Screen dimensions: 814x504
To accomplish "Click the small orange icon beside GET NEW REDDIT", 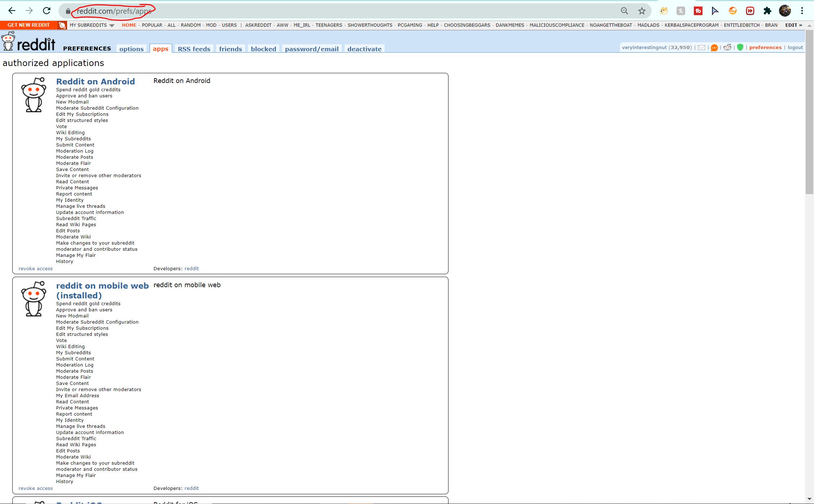I will coord(62,25).
